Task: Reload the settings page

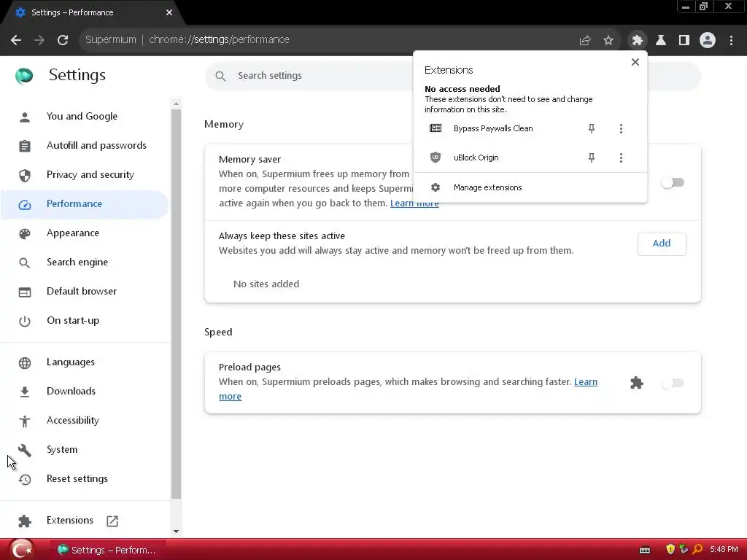Action: (63, 40)
